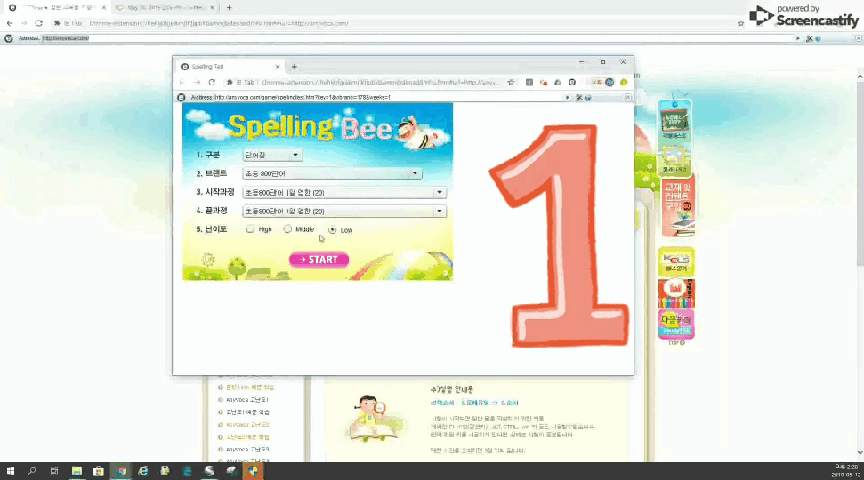The height and width of the screenshot is (480, 864).
Task: Open the 브랜드 dropdown showing 초등 800단어
Action: coord(332,174)
